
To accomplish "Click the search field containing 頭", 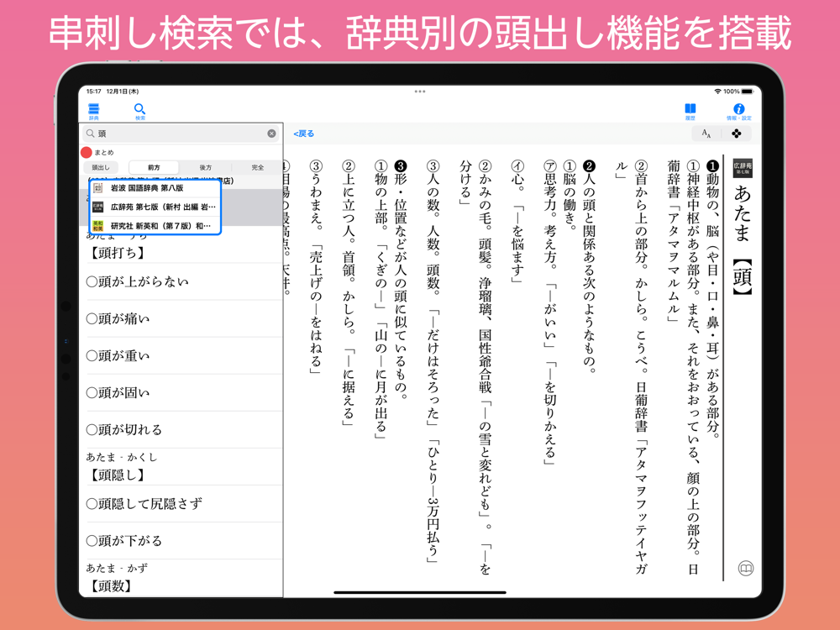I will pos(181,134).
